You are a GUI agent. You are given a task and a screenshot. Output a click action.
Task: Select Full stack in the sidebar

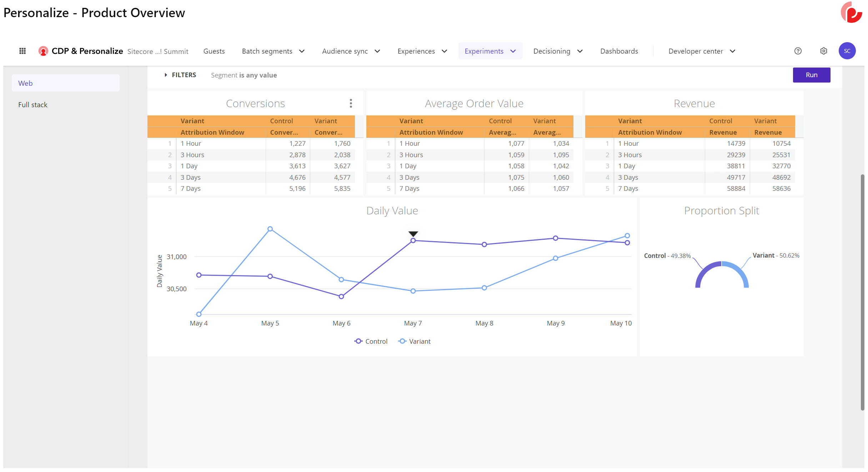33,105
